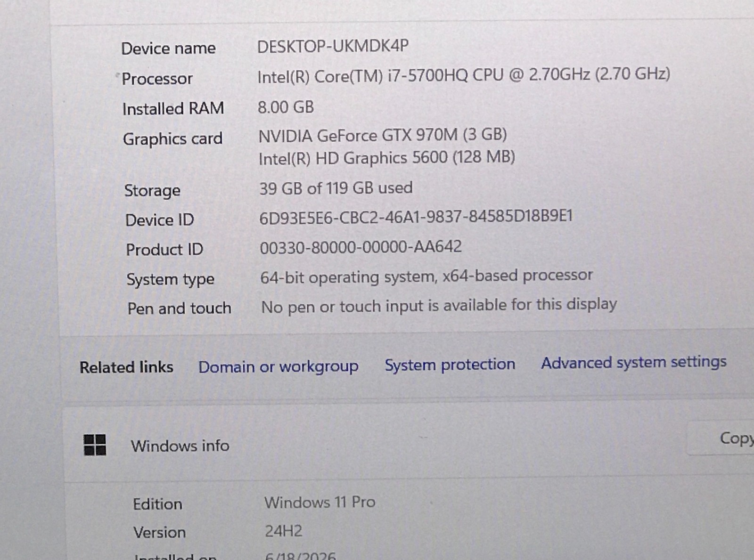The image size is (754, 560).
Task: Click the Version label
Action: (x=159, y=533)
